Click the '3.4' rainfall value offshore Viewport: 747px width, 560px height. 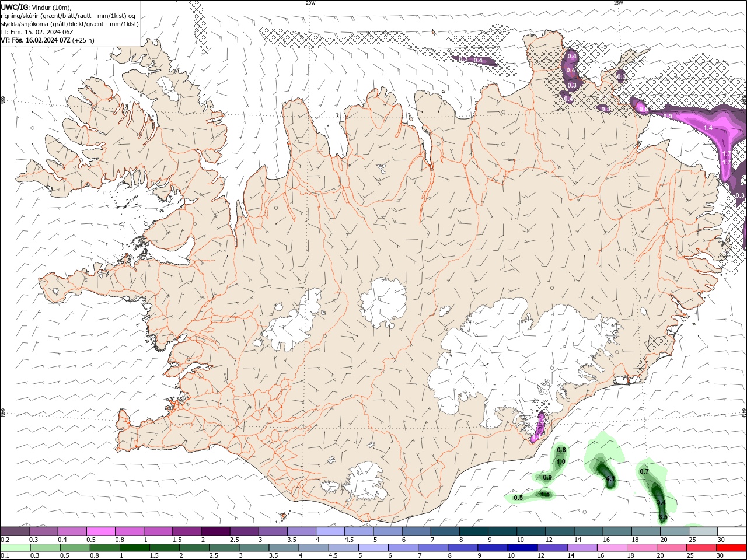click(661, 502)
